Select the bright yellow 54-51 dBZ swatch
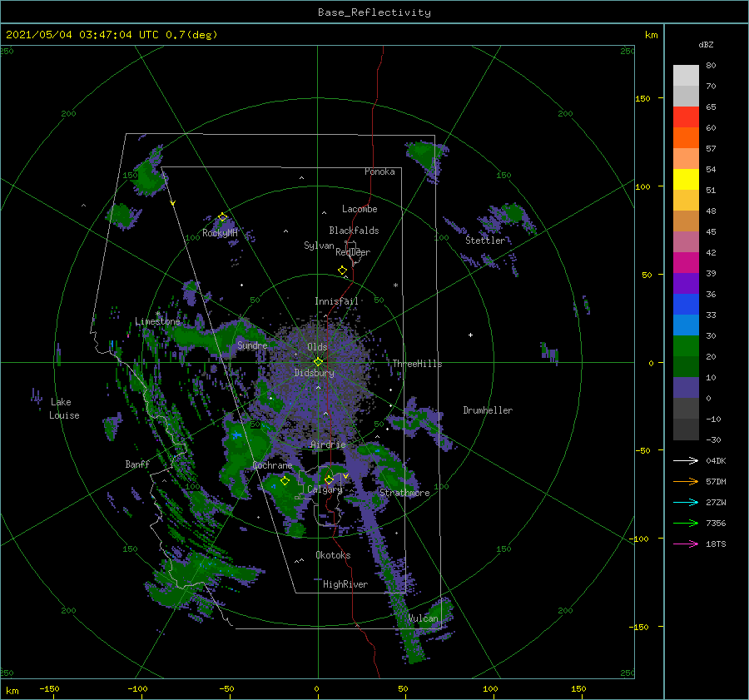749x700 pixels. point(686,179)
